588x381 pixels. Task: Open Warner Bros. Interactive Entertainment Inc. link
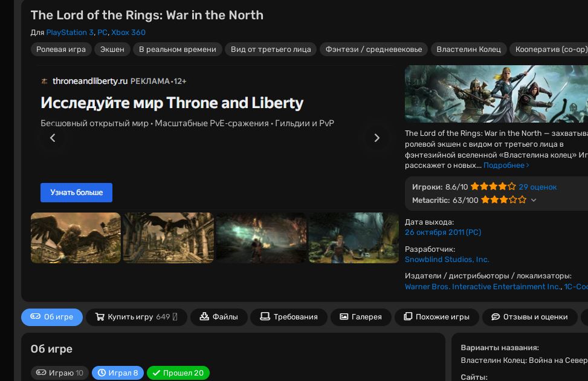[483, 287]
